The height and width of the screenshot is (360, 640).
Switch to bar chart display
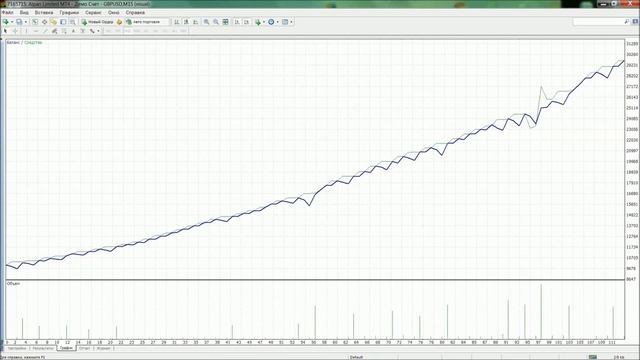pyautogui.click(x=176, y=22)
